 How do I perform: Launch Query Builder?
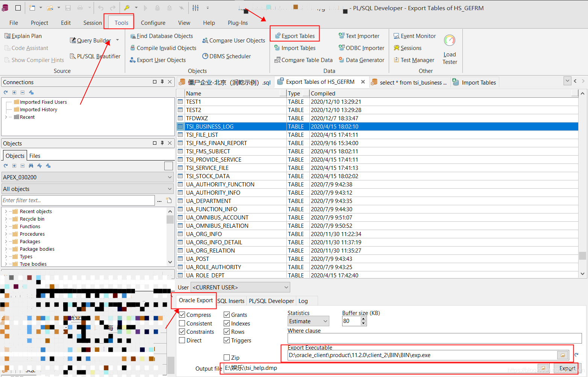[91, 41]
